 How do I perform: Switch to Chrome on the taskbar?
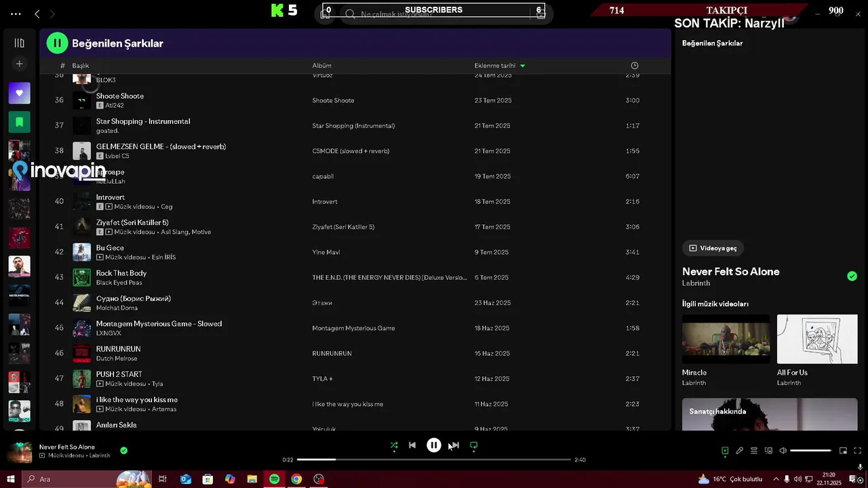pyautogui.click(x=296, y=479)
